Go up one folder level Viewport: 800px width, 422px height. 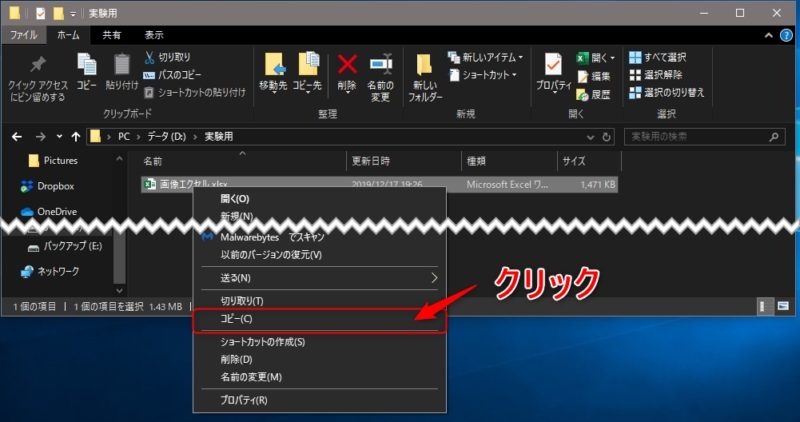click(76, 137)
